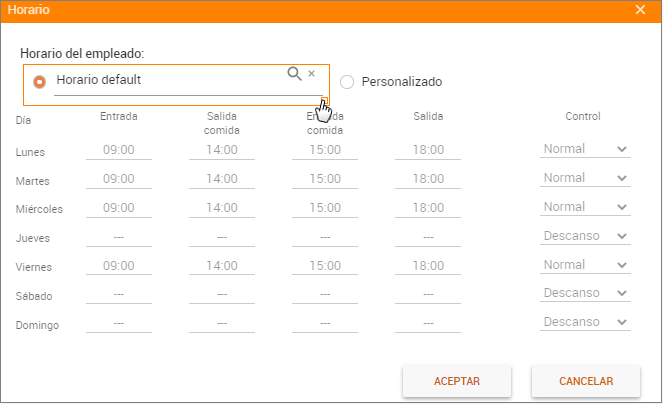Focus the Viernes Salida time field

(428, 266)
